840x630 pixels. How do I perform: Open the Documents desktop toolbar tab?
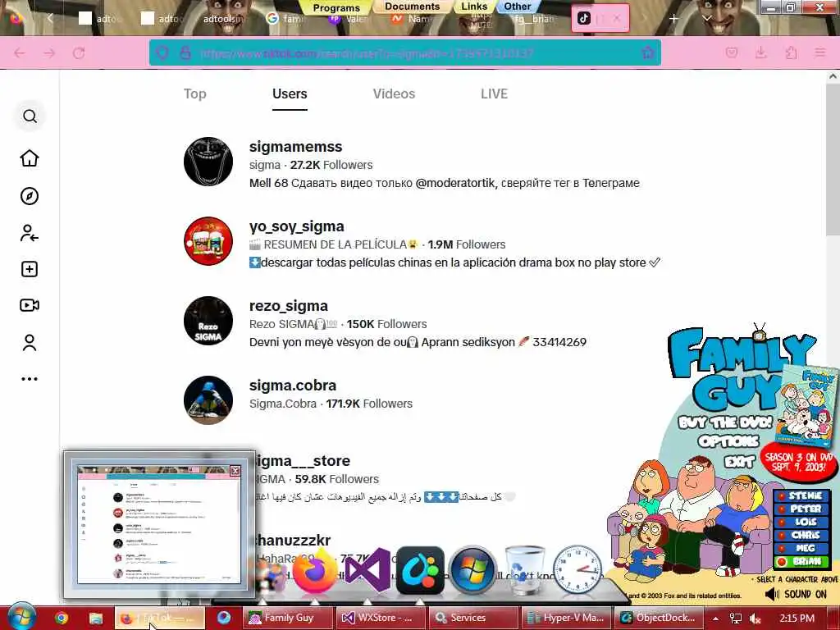pos(412,7)
